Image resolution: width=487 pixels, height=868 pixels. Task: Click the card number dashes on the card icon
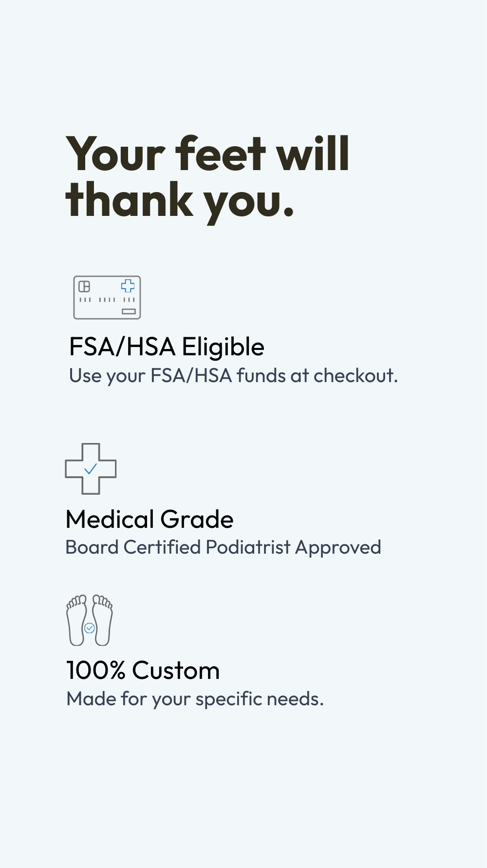coord(107,300)
